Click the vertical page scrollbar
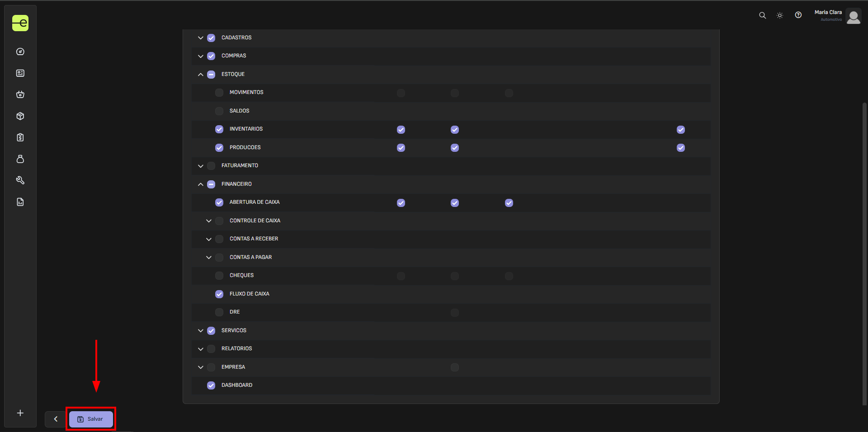This screenshot has width=868, height=432. [x=864, y=253]
